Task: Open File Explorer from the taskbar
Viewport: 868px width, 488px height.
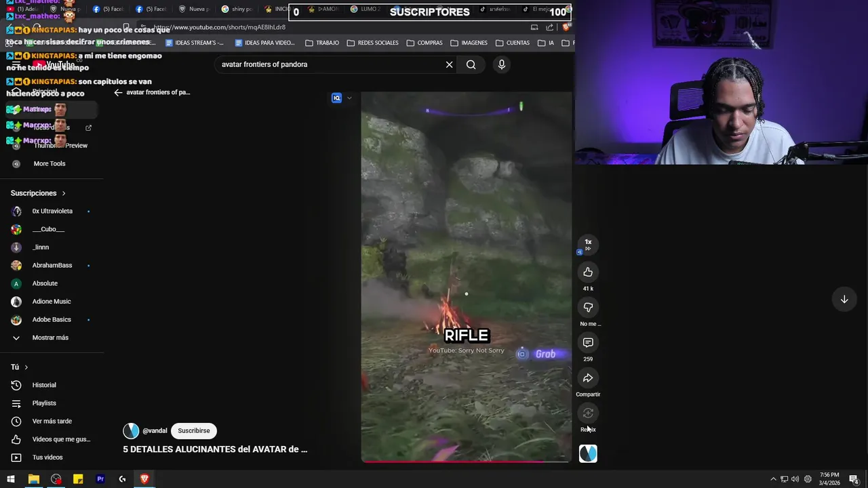Action: pos(33,479)
